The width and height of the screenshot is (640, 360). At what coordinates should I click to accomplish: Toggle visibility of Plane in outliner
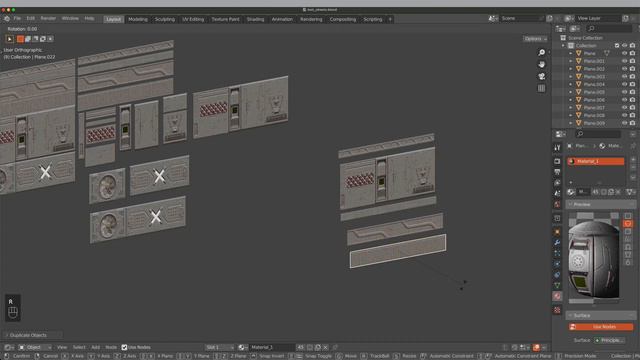(624, 53)
